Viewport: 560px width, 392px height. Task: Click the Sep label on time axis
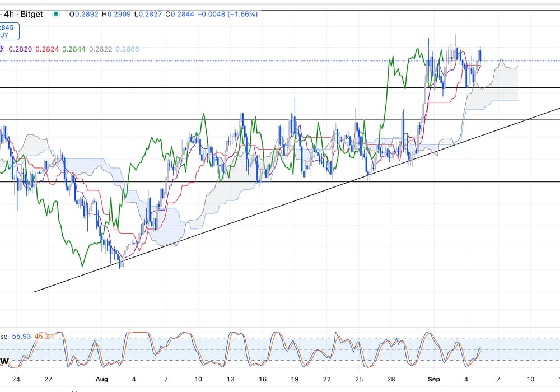(435, 379)
